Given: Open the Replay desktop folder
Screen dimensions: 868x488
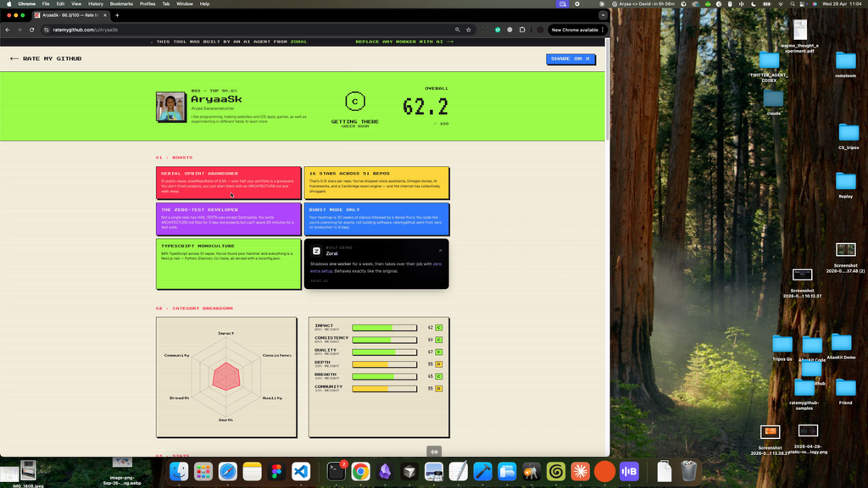Looking at the screenshot, I should (x=845, y=181).
